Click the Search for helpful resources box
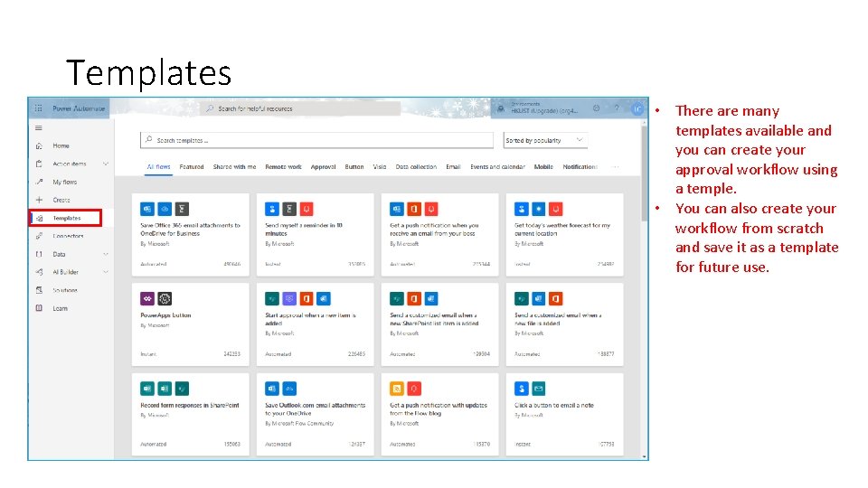 pos(300,108)
